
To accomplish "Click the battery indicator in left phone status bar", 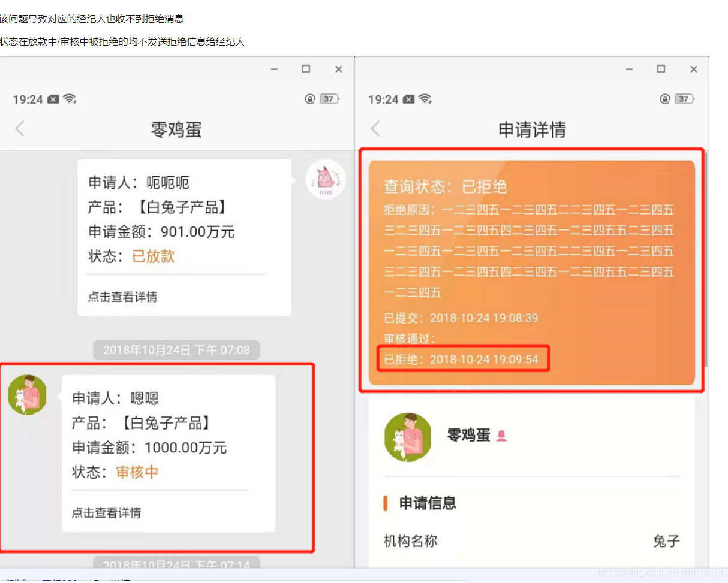I will [330, 99].
